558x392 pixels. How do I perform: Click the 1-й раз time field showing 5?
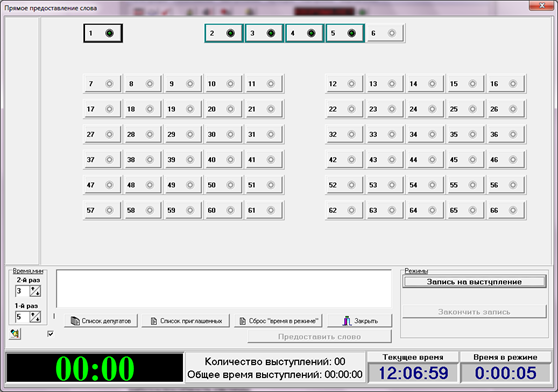pos(22,317)
